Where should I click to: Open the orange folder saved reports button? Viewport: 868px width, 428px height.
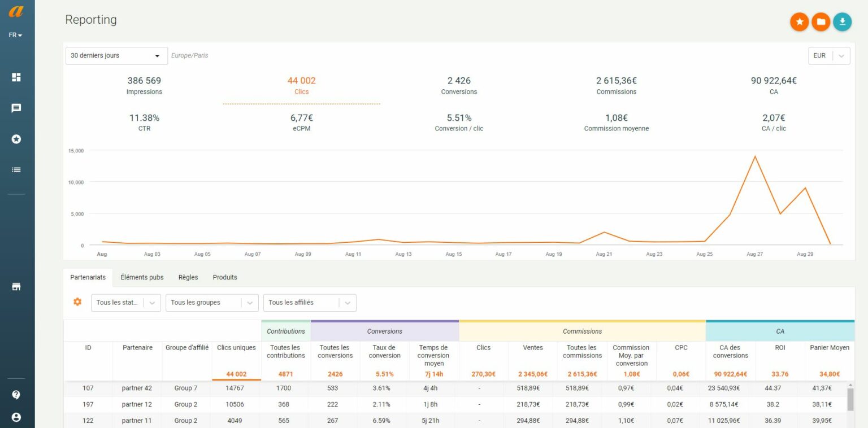click(x=821, y=22)
